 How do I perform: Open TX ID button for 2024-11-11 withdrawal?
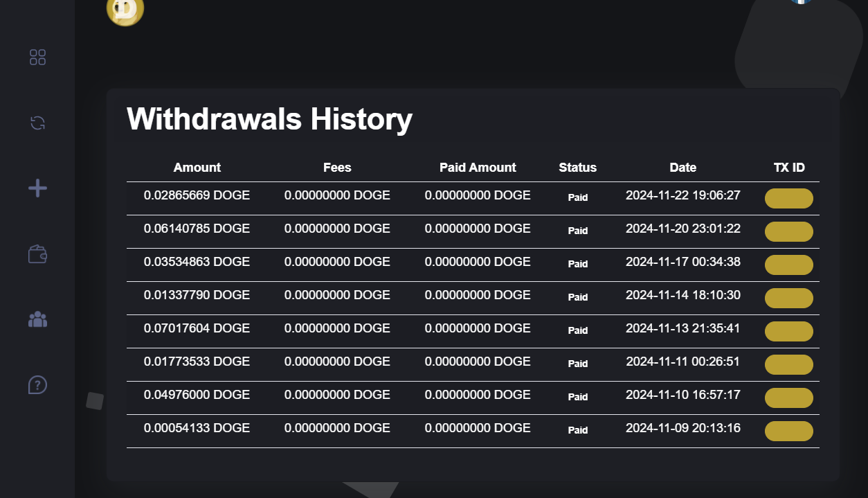[x=788, y=364]
